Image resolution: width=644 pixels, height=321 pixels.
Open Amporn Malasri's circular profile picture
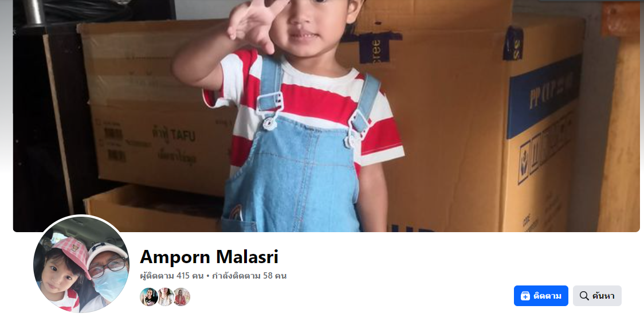[x=81, y=264]
